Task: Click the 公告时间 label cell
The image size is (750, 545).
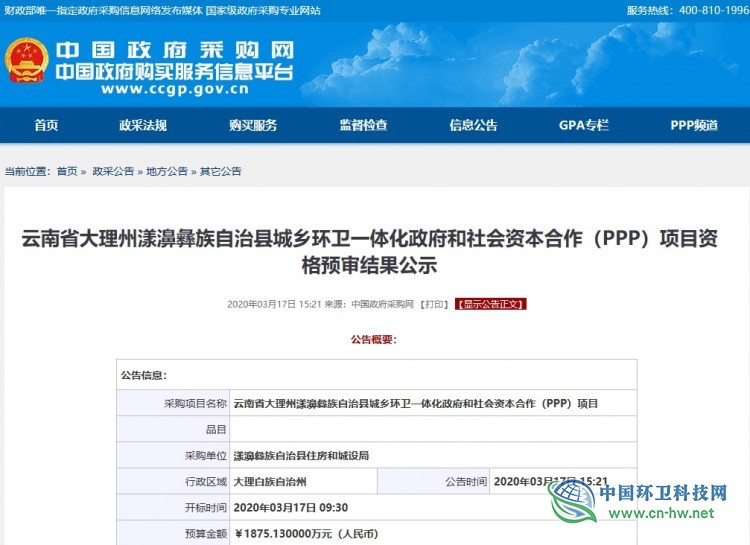Action: point(434,481)
